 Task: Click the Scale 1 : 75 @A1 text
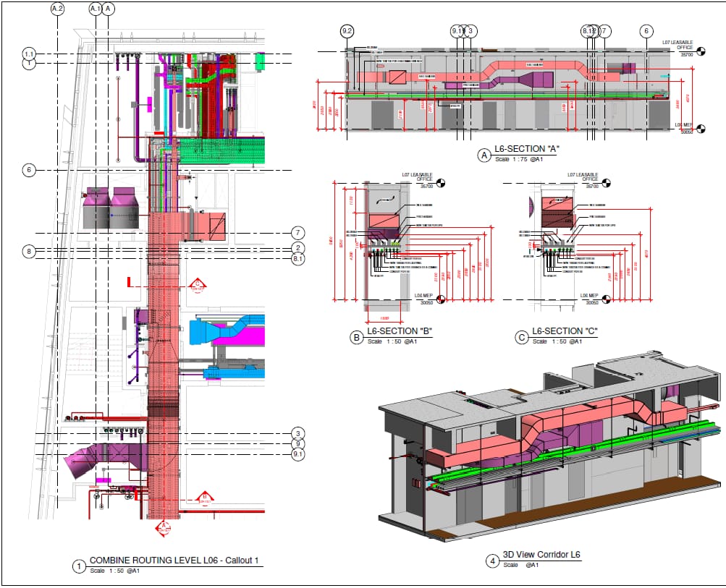point(519,159)
